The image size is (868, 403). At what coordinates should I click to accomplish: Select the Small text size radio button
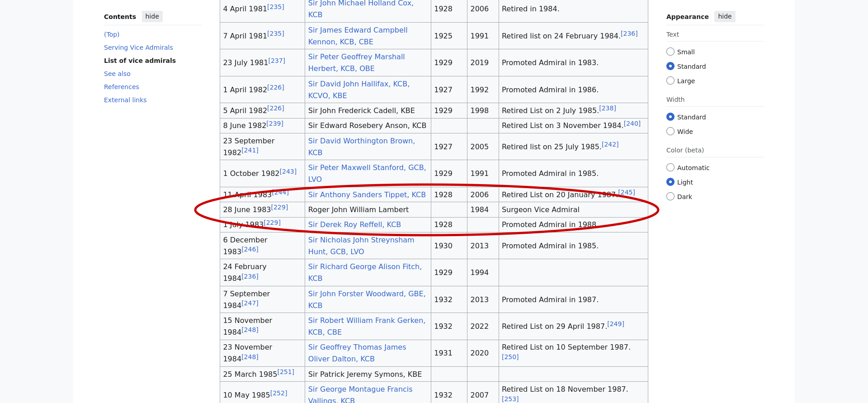coord(670,52)
